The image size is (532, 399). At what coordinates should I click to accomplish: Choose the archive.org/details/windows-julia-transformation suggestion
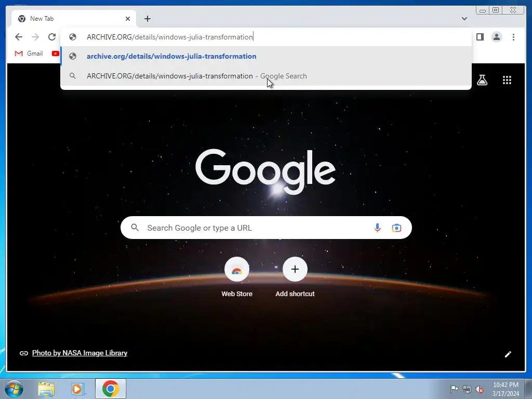pos(266,56)
